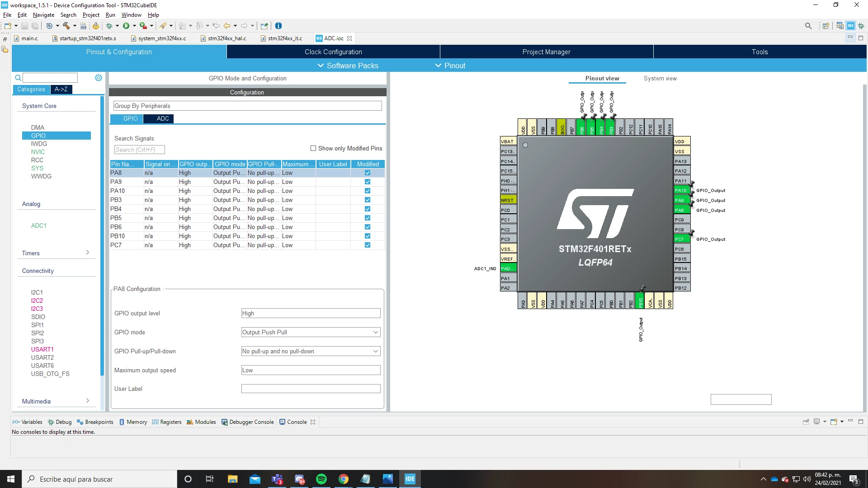Click the Build hammer icon
The height and width of the screenshot is (488, 868).
tap(66, 26)
